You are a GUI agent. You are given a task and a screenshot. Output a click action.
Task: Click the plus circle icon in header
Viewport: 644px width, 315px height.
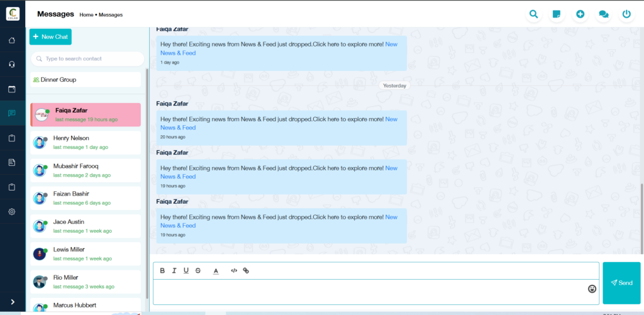tap(580, 14)
